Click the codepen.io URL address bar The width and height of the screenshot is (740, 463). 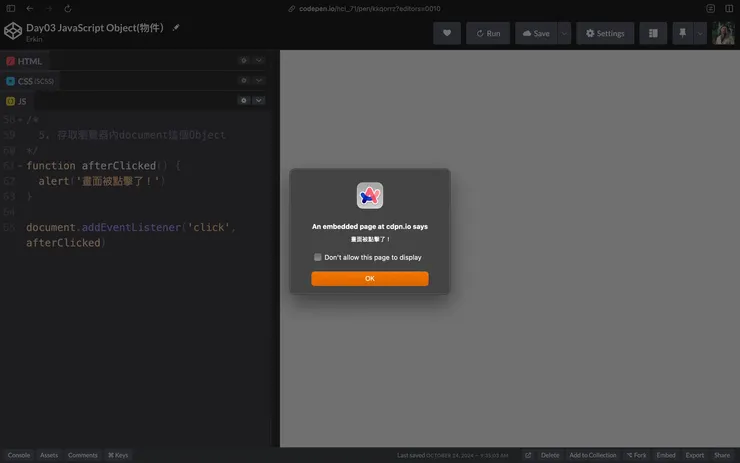point(370,8)
